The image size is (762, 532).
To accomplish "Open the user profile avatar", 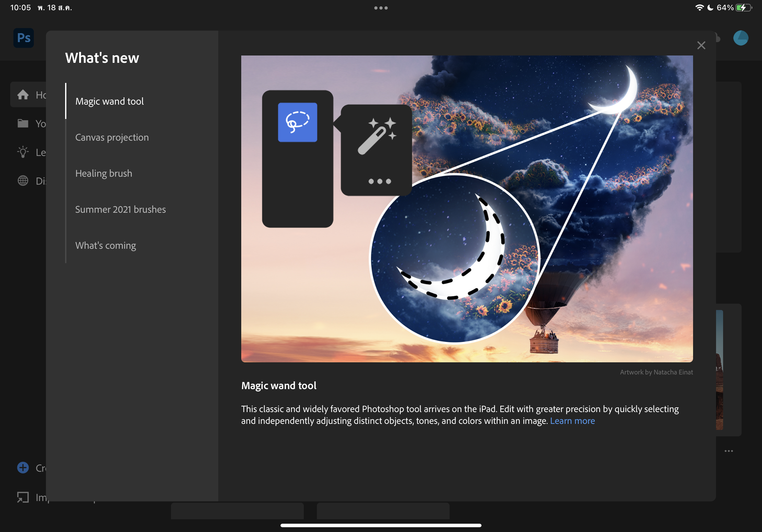I will [x=740, y=38].
